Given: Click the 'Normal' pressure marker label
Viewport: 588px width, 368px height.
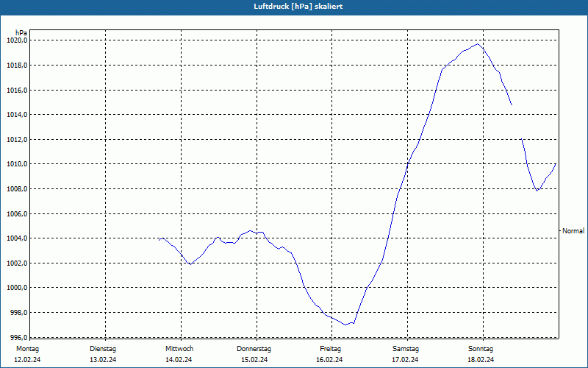Looking at the screenshot, I should (x=573, y=231).
